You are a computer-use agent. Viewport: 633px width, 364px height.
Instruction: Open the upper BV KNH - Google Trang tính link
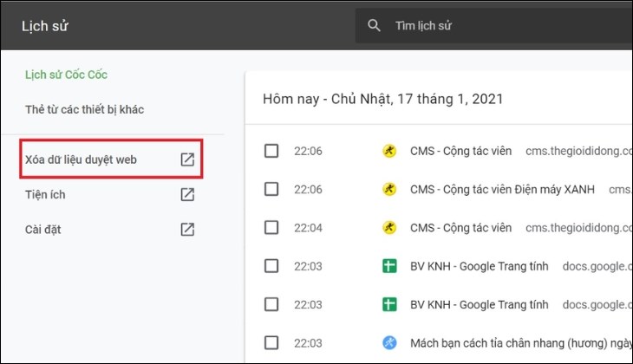click(480, 266)
